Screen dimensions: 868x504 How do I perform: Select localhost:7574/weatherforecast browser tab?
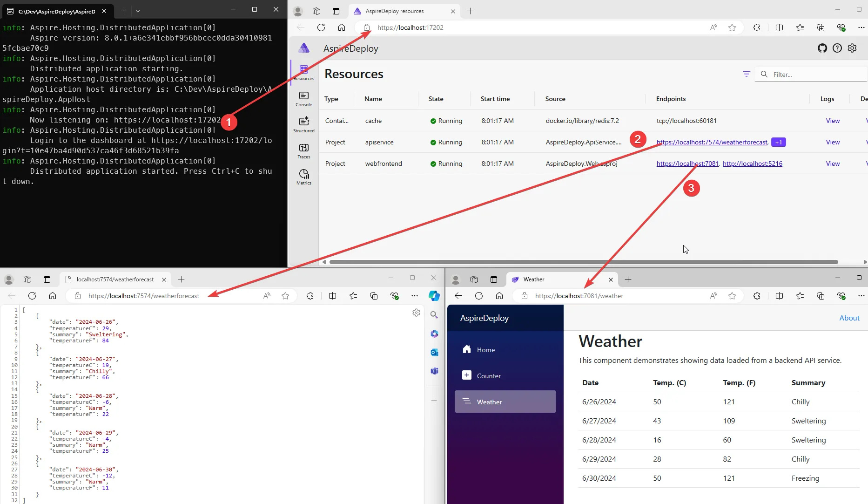click(x=115, y=279)
